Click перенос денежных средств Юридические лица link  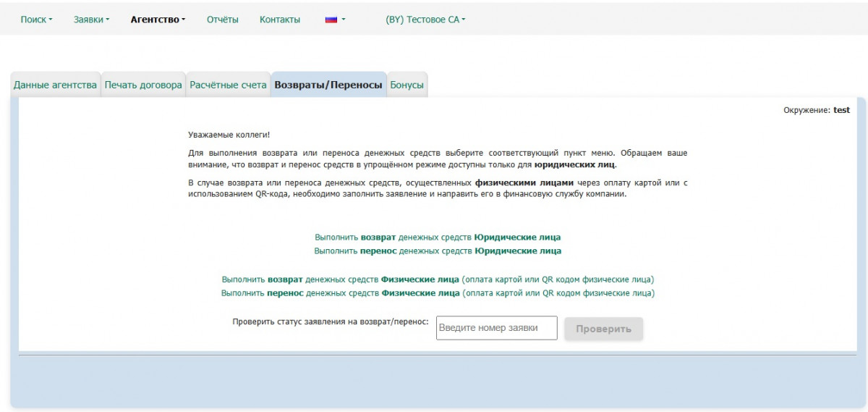(x=438, y=251)
